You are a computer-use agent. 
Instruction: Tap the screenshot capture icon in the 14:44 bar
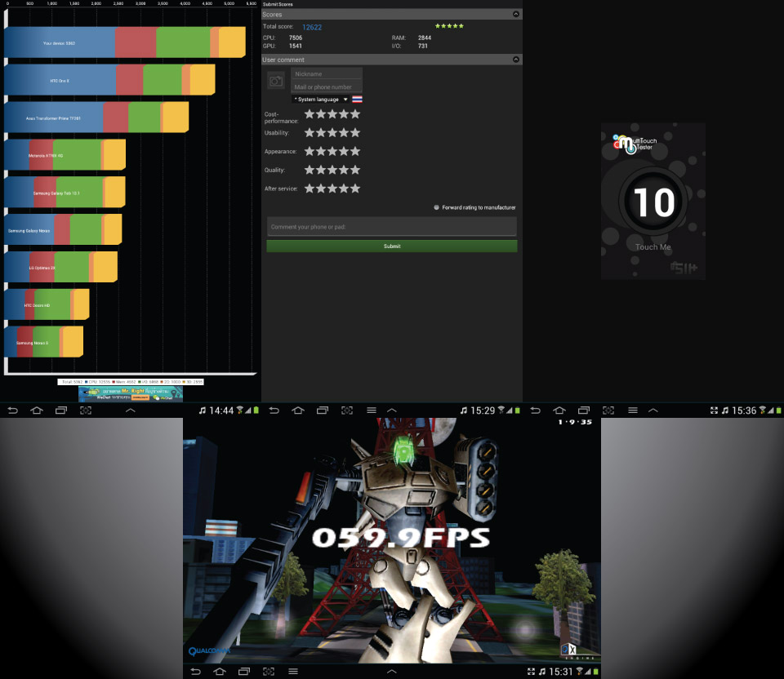pos(86,411)
